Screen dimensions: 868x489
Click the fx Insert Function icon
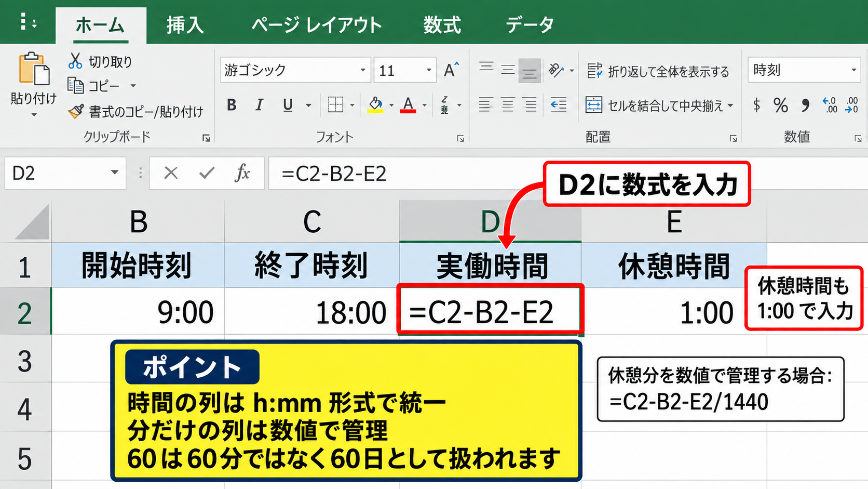[x=242, y=173]
